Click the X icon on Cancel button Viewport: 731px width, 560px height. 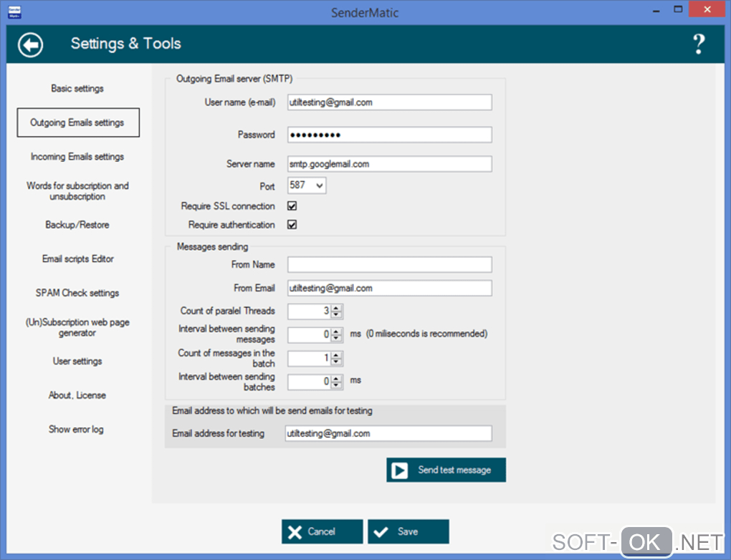point(295,532)
